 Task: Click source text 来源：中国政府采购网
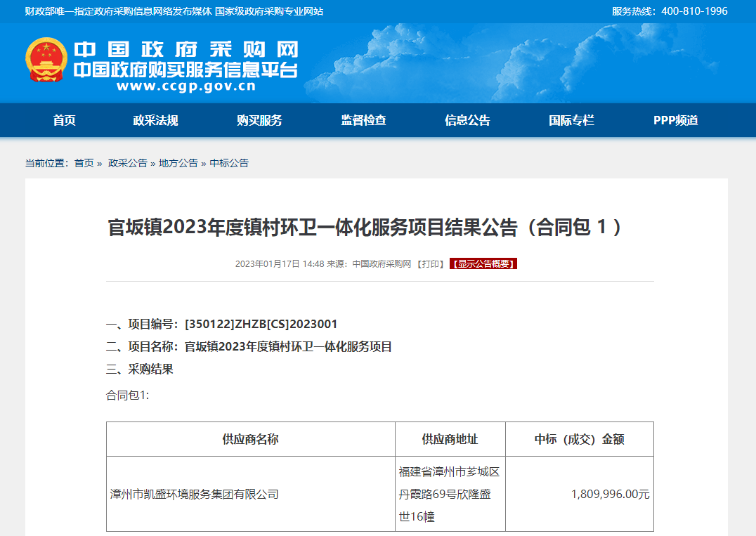[x=369, y=263]
